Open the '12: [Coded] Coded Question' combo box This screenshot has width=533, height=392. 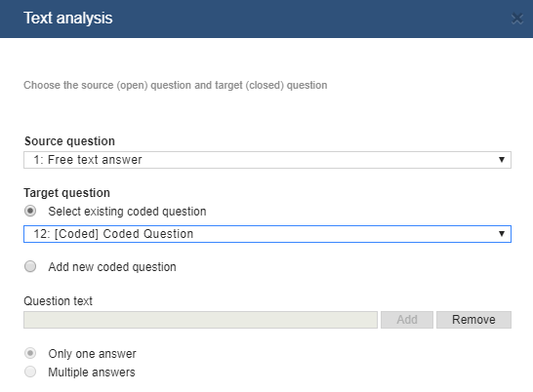click(x=267, y=234)
